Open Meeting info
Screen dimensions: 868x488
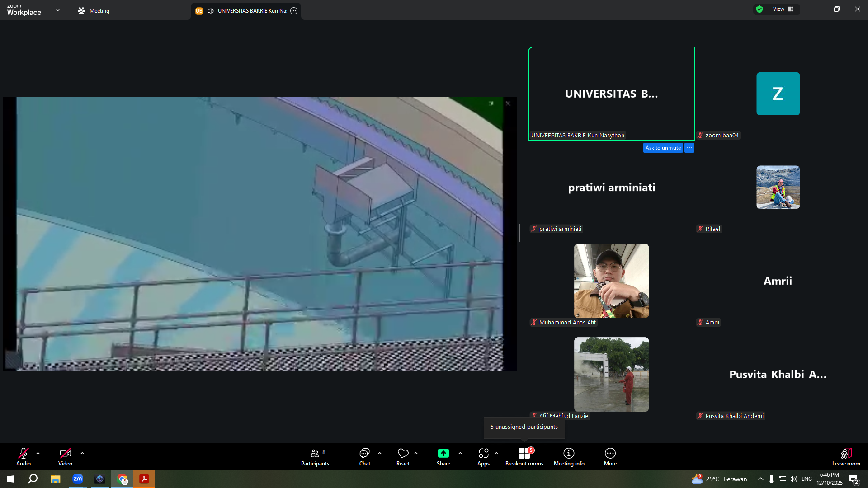(x=569, y=457)
